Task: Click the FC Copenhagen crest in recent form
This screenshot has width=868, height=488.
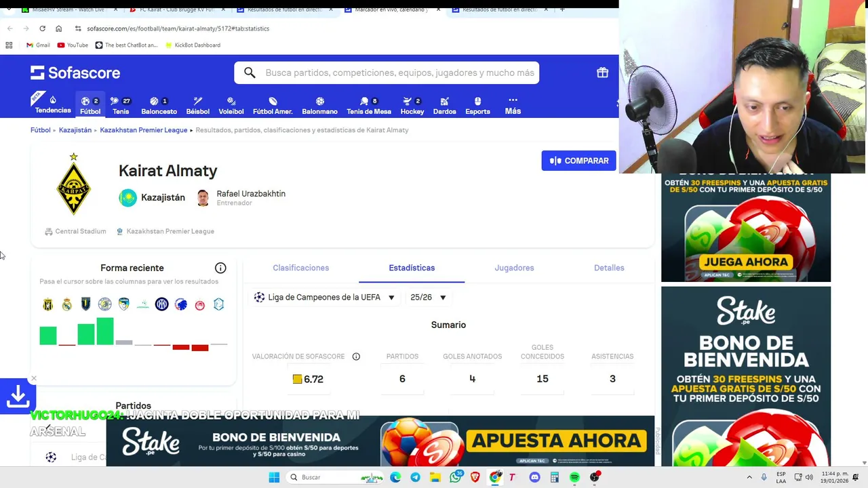Action: (x=180, y=304)
